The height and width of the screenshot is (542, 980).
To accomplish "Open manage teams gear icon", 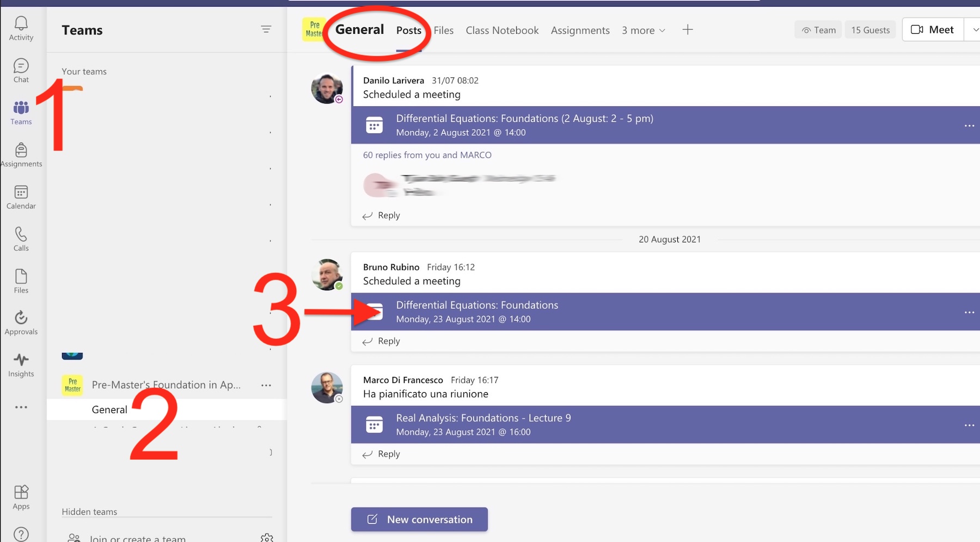I will [x=267, y=537].
